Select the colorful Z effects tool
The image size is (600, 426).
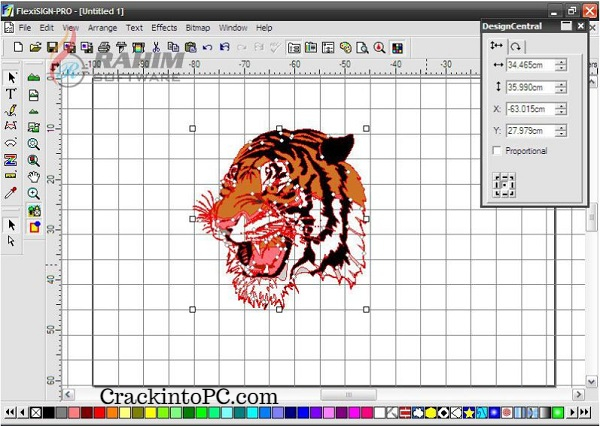tap(10, 160)
